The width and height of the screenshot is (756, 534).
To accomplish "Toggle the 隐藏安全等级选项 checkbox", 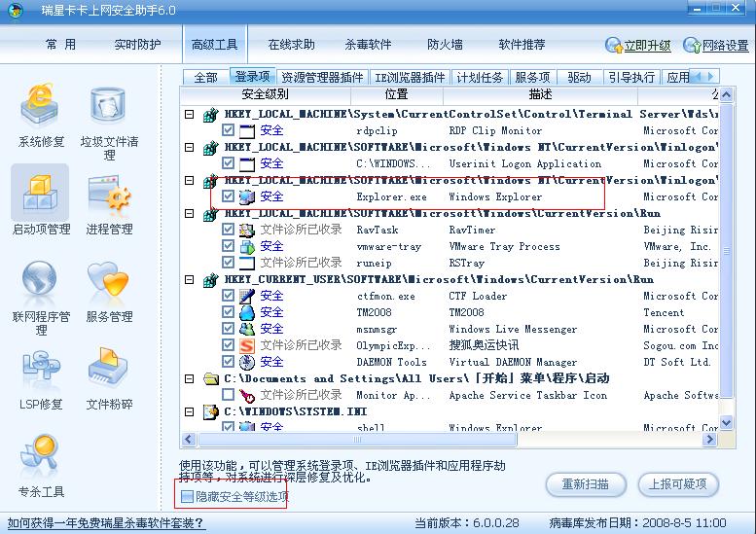I will pos(187,496).
